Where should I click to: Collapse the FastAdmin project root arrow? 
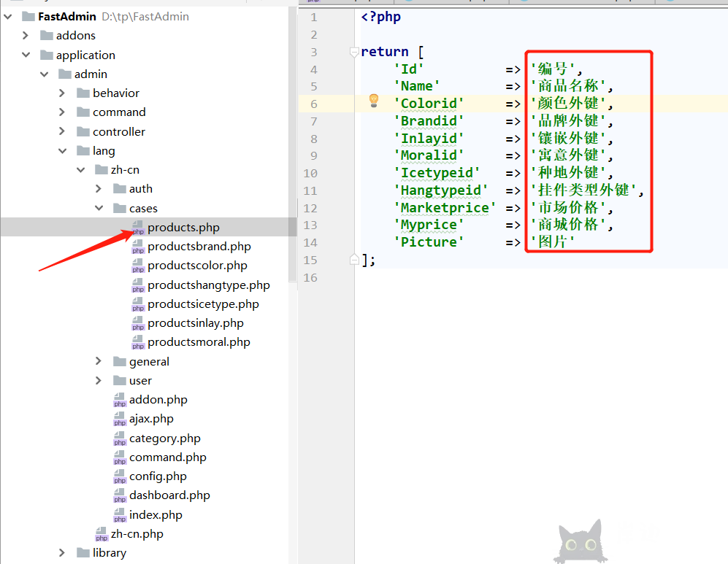pos(8,16)
